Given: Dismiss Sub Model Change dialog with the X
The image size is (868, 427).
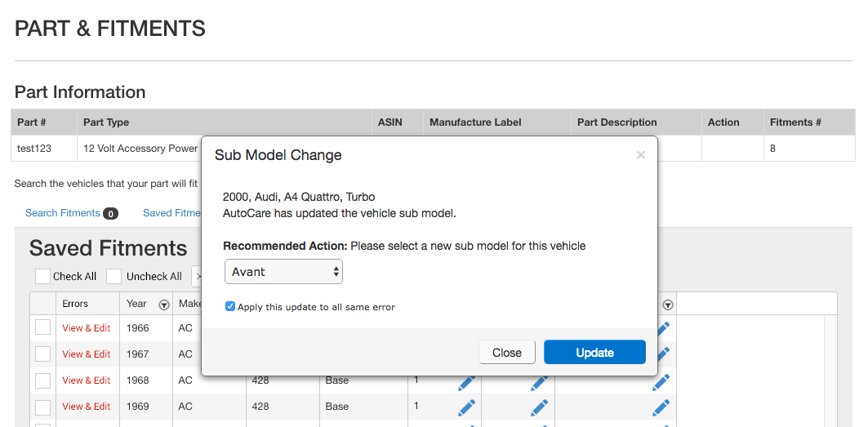Looking at the screenshot, I should [x=640, y=155].
